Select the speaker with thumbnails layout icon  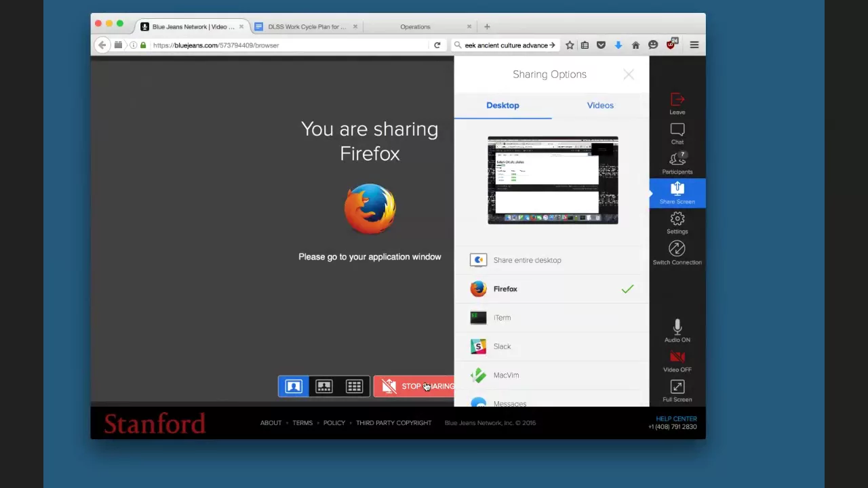tap(324, 386)
